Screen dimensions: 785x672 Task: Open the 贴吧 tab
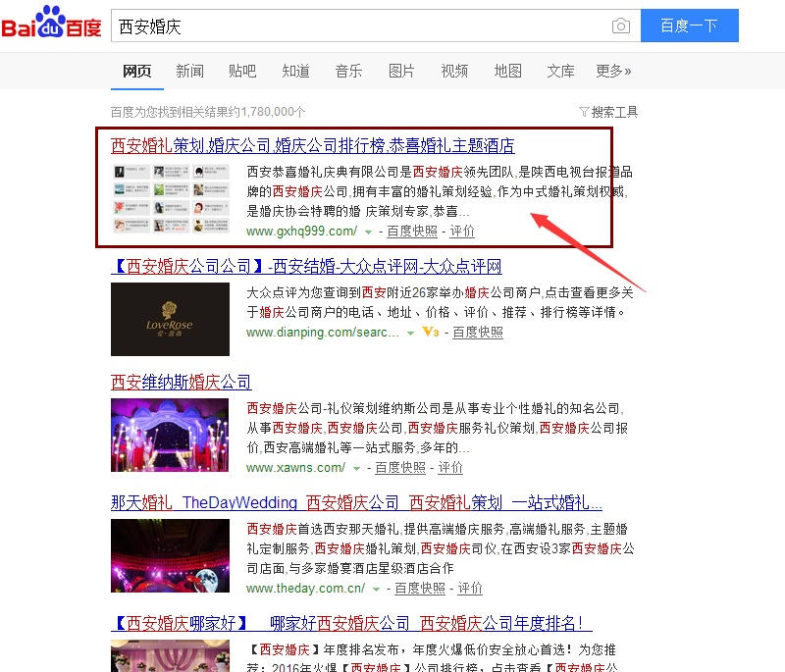[242, 71]
